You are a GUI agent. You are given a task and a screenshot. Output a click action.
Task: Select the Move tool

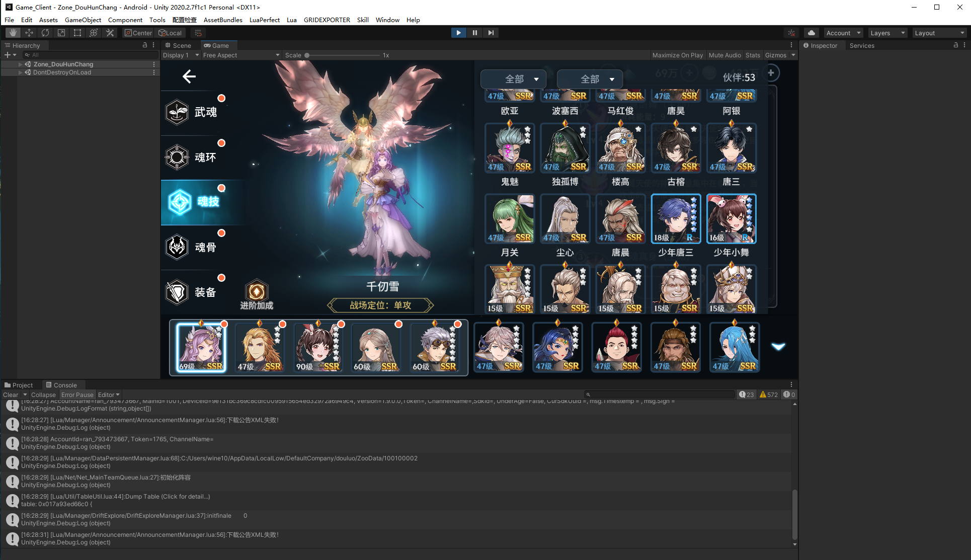(x=29, y=33)
